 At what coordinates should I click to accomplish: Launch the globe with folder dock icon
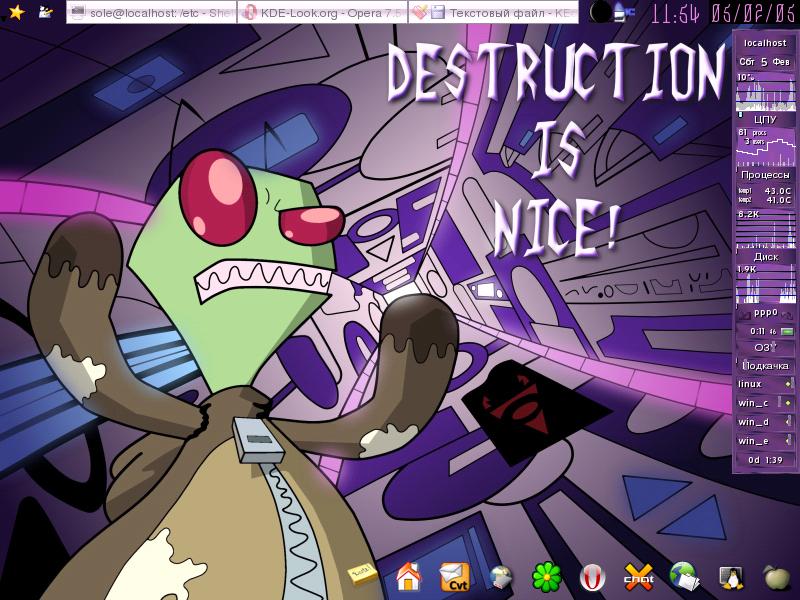click(685, 577)
